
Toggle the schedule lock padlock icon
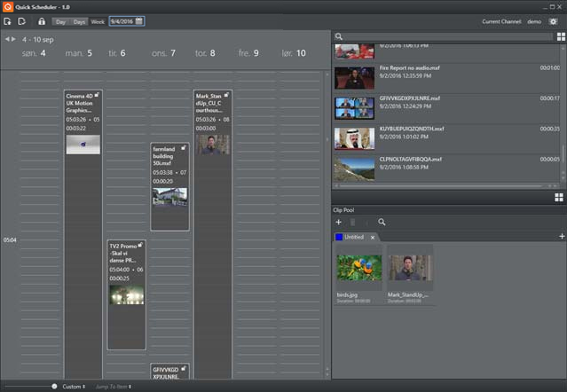coord(41,21)
